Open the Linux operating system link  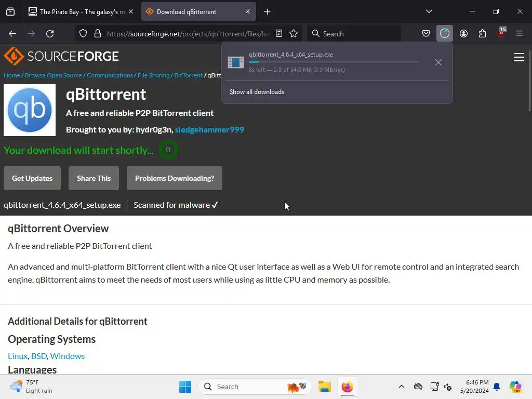18,356
